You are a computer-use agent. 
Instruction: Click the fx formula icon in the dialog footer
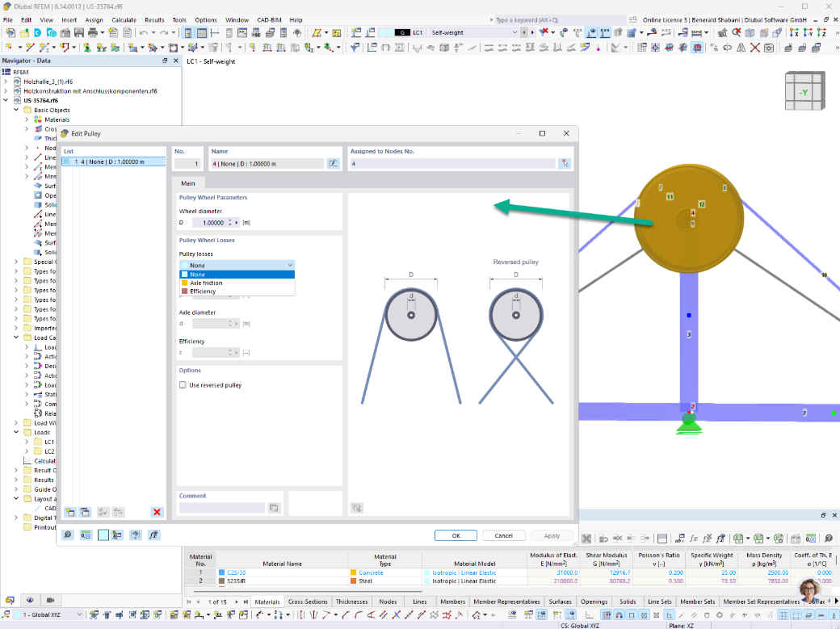(x=153, y=535)
